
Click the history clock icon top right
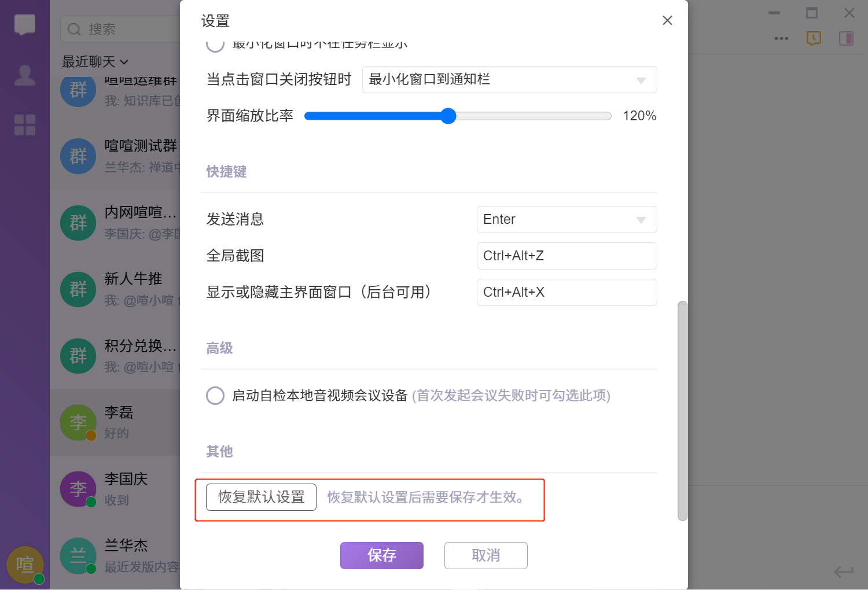pos(814,38)
